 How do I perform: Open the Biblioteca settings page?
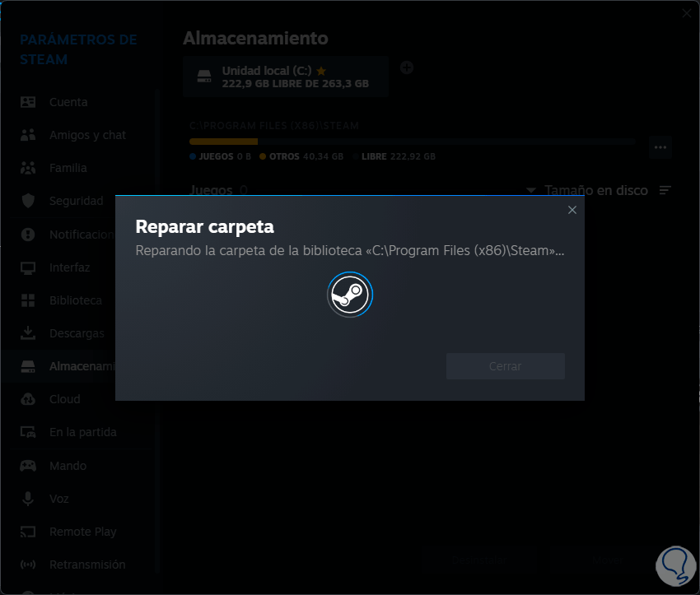(76, 300)
